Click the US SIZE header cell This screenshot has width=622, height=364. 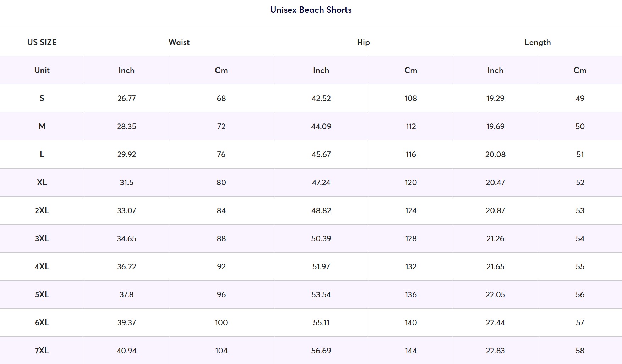click(x=42, y=42)
